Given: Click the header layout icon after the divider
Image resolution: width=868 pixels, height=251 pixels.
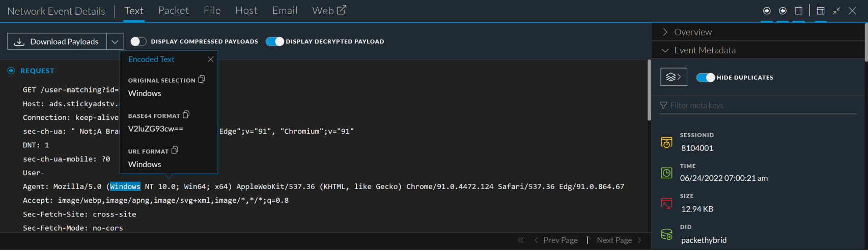Looking at the screenshot, I should (x=821, y=11).
